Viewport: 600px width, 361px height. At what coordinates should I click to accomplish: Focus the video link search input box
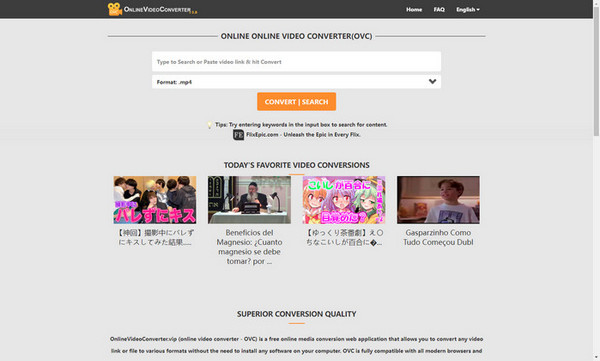pyautogui.click(x=296, y=62)
